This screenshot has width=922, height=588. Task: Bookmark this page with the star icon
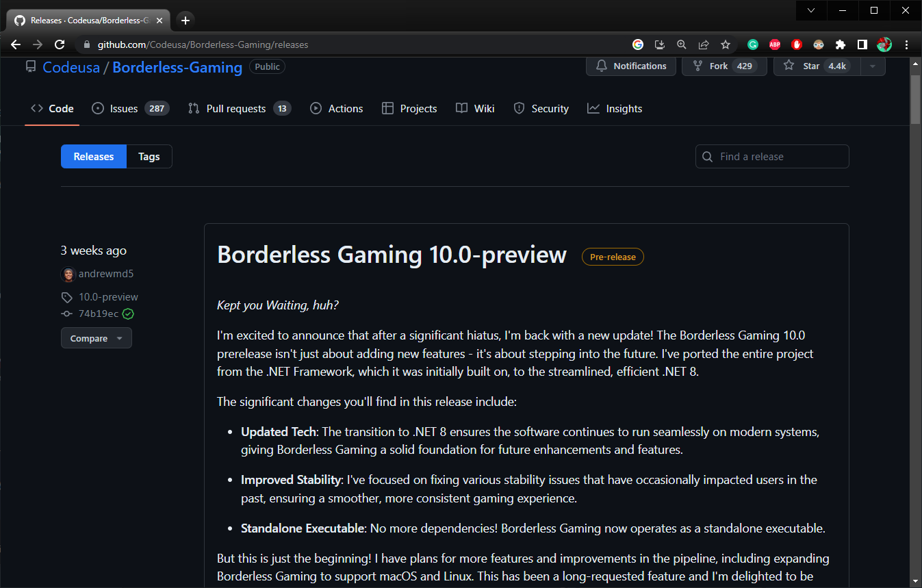(726, 44)
